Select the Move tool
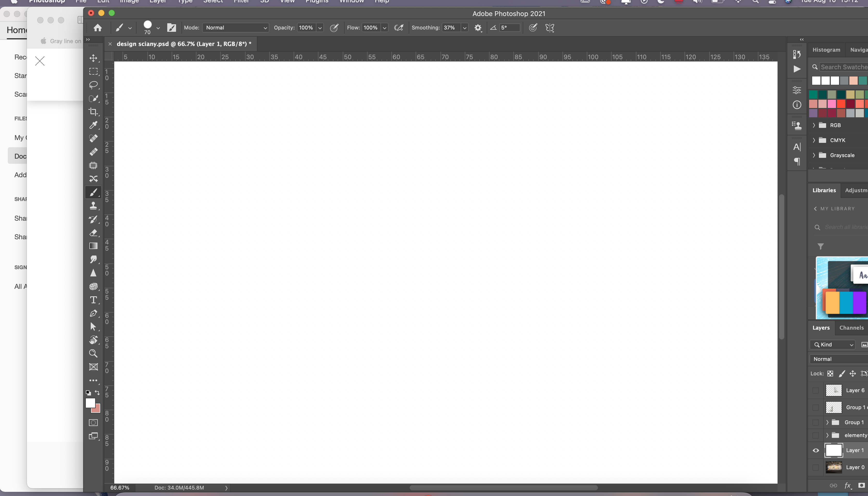The width and height of the screenshot is (868, 496). coord(93,58)
